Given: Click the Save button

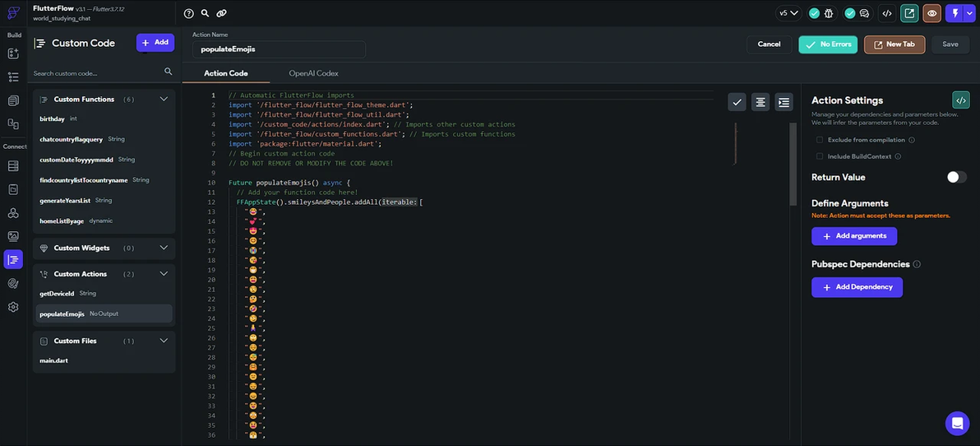Looking at the screenshot, I should [950, 44].
